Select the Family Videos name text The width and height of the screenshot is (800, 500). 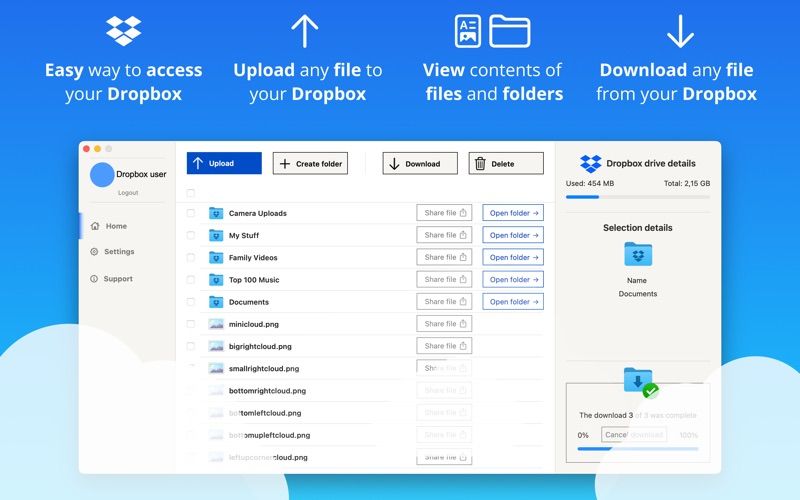coord(253,258)
